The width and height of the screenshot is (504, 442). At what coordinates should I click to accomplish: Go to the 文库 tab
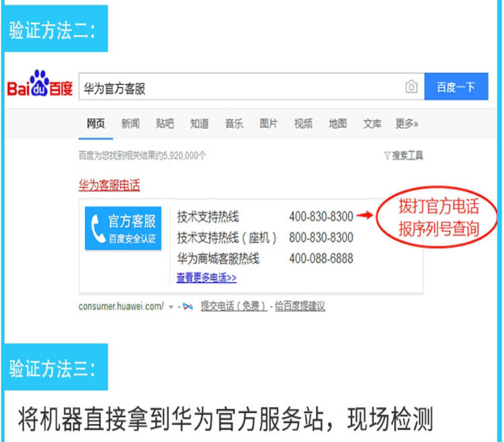click(x=372, y=124)
